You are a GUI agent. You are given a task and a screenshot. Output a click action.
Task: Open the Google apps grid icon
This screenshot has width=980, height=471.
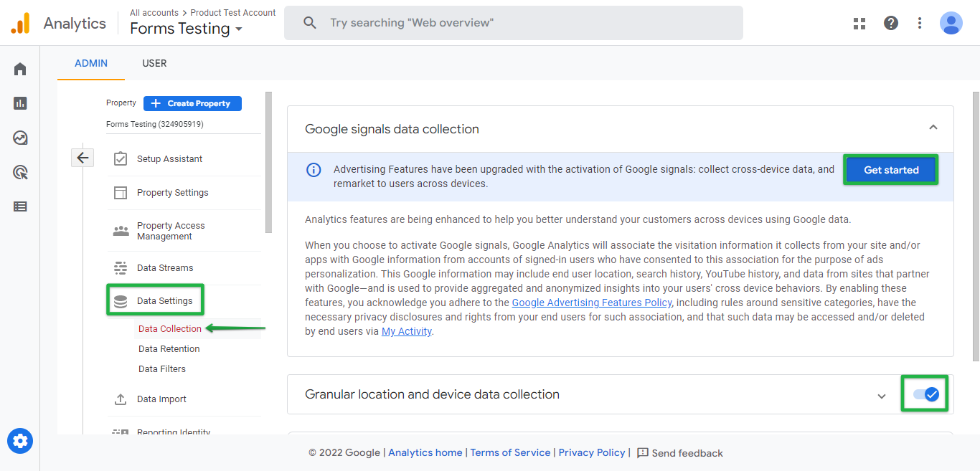click(859, 23)
